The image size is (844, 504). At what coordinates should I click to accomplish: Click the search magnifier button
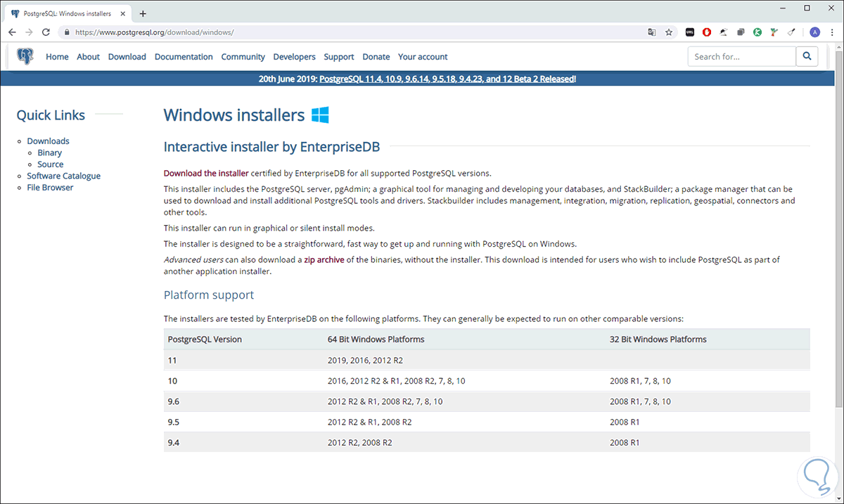(806, 56)
